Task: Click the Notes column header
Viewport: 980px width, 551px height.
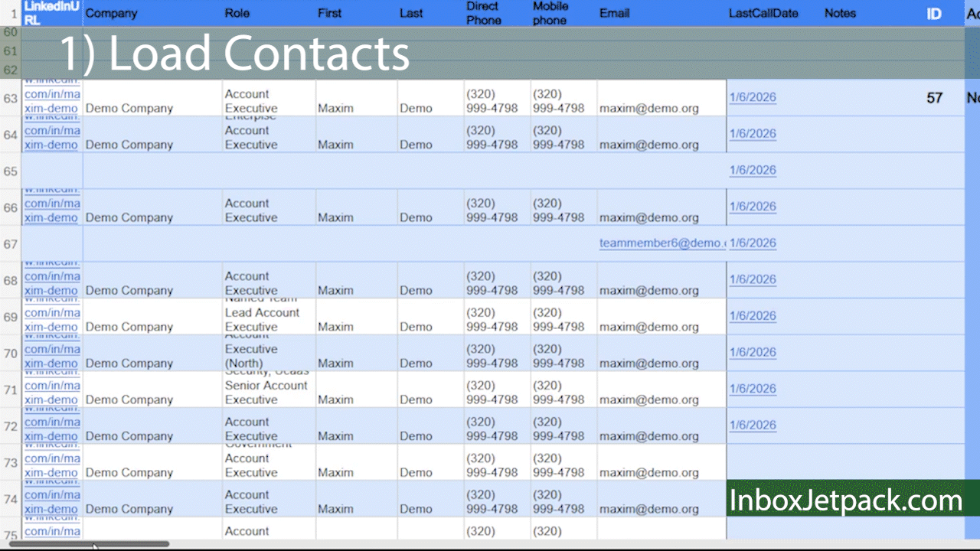Action: 840,13
